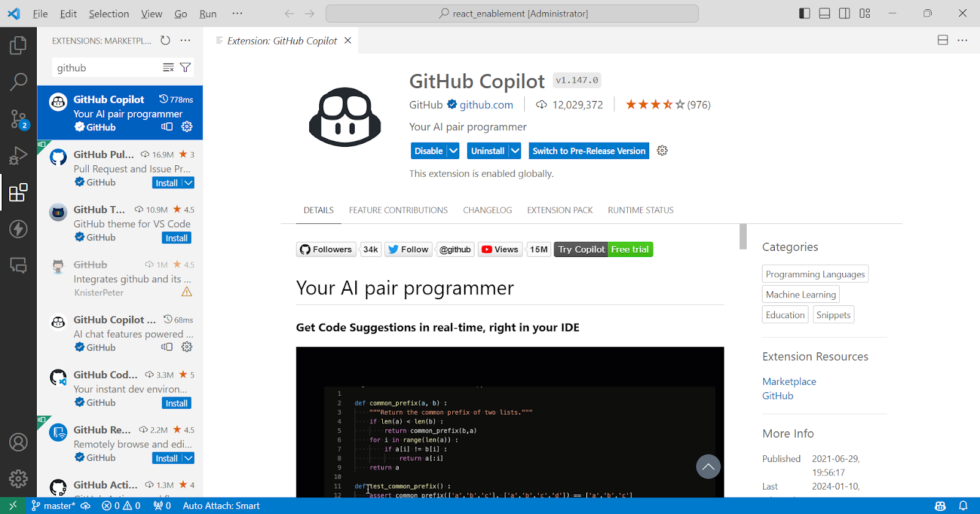This screenshot has width=980, height=514.
Task: Clear extensions search results
Action: pyautogui.click(x=168, y=68)
